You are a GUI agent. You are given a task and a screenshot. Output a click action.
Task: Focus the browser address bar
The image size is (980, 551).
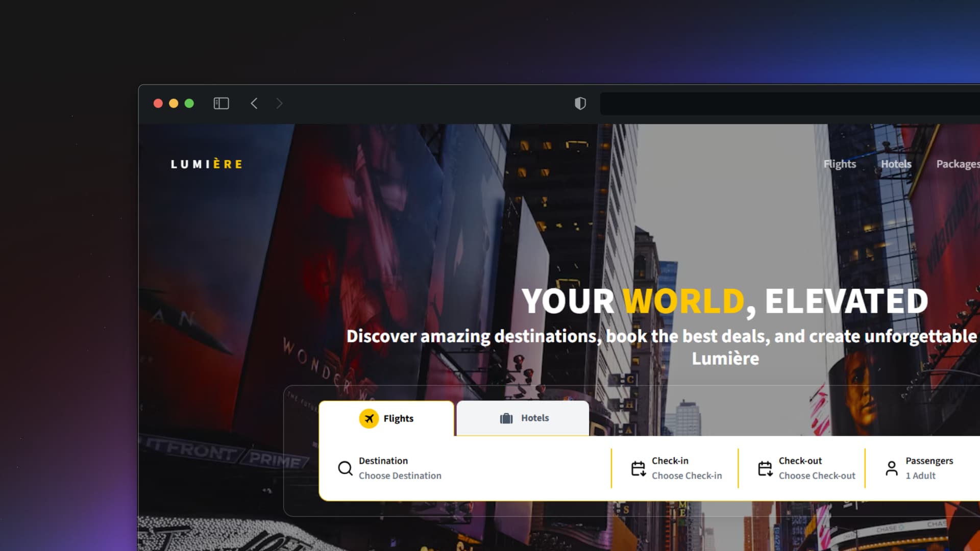pos(790,104)
